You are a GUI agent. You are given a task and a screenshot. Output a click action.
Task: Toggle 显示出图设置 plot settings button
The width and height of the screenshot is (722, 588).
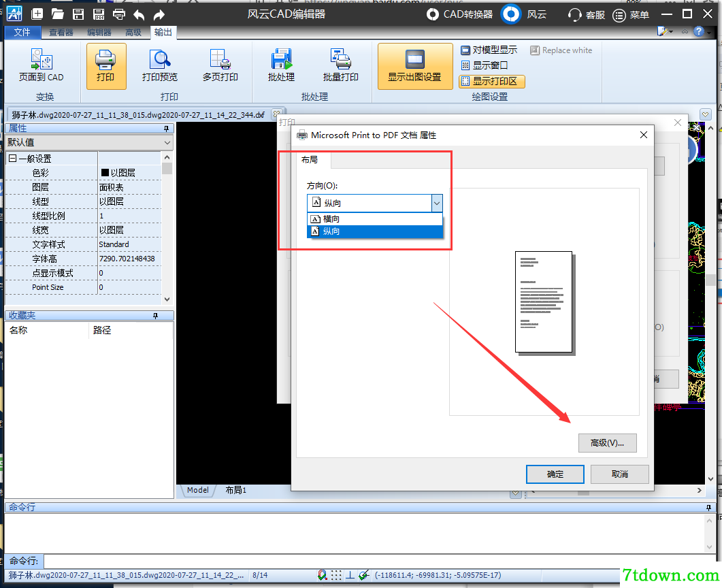pyautogui.click(x=415, y=66)
